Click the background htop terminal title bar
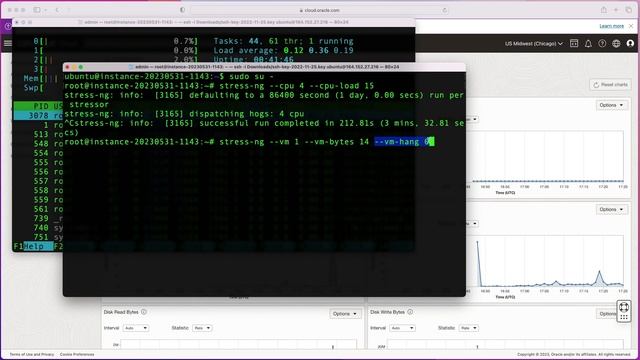The width and height of the screenshot is (640, 360). (213, 22)
